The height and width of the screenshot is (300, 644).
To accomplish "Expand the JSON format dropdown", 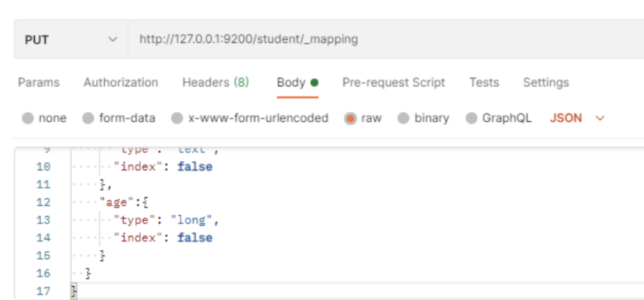I will coord(577,119).
